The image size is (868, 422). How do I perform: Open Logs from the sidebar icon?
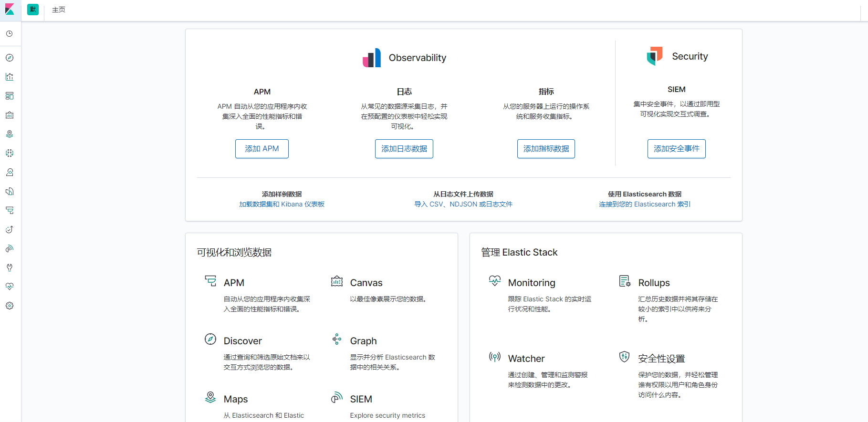[x=10, y=191]
